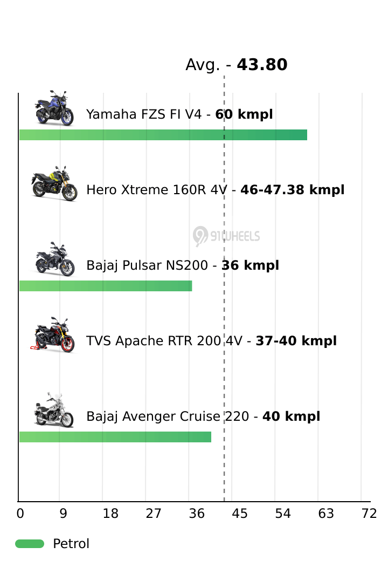
Task: Toggle the Petrol legend swatch
Action: (30, 544)
